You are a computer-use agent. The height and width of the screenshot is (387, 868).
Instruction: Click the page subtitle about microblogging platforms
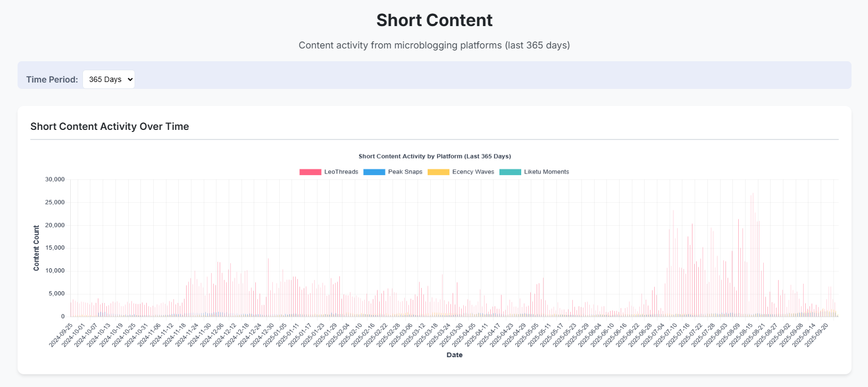tap(434, 45)
